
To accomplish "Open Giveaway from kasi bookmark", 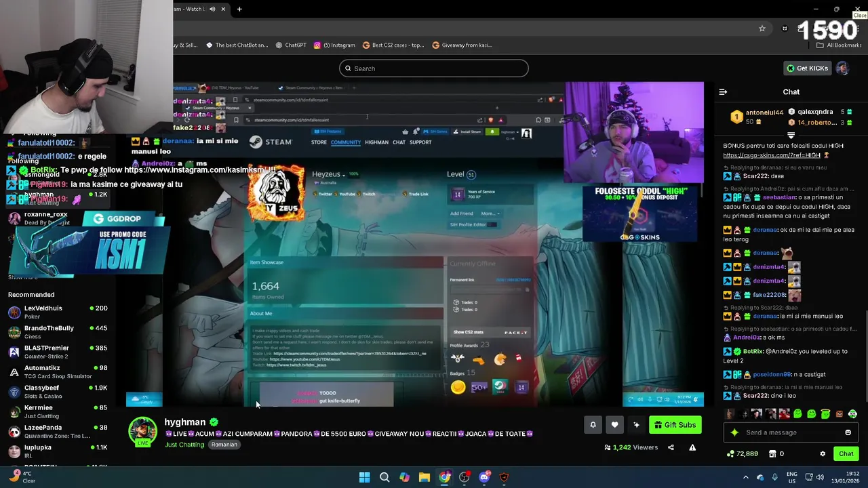I will coord(462,45).
